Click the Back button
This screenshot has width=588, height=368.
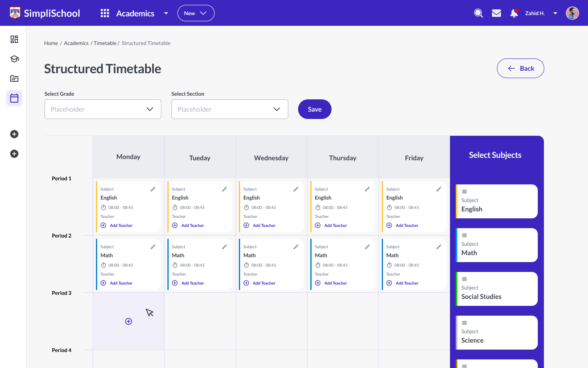point(521,68)
